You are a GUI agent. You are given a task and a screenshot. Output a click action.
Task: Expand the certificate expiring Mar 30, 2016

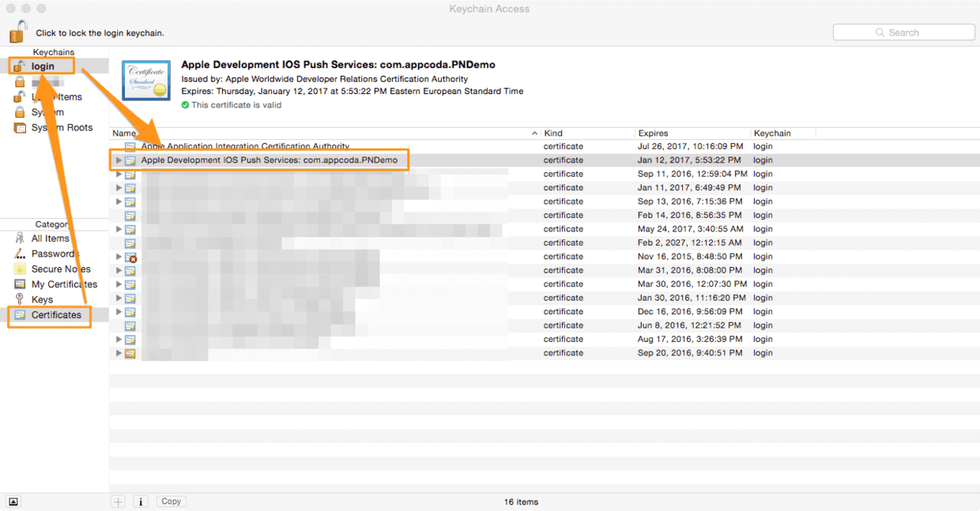click(x=119, y=284)
